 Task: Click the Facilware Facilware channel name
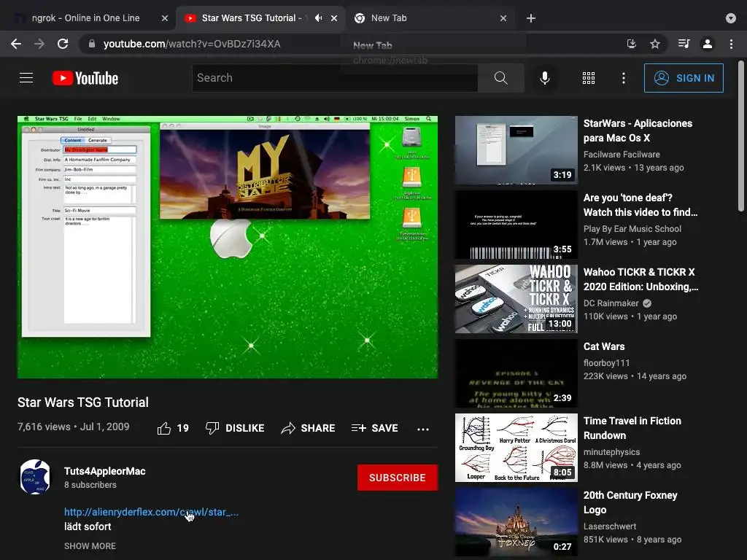pyautogui.click(x=622, y=155)
